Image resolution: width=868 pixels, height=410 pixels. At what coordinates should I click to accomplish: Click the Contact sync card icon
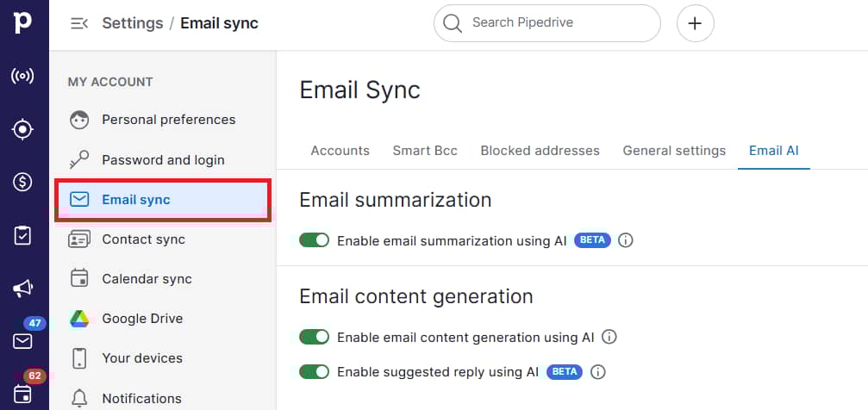[x=79, y=239]
